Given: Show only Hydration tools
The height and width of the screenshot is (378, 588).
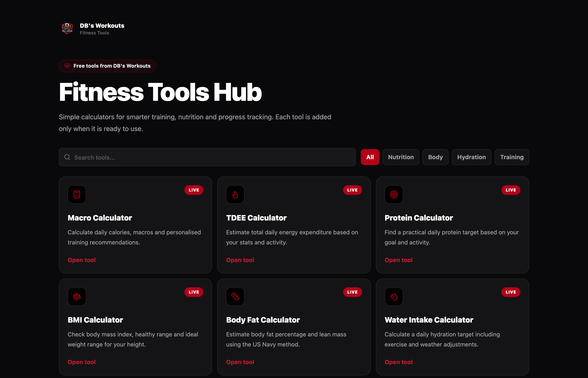Looking at the screenshot, I should pyautogui.click(x=471, y=157).
